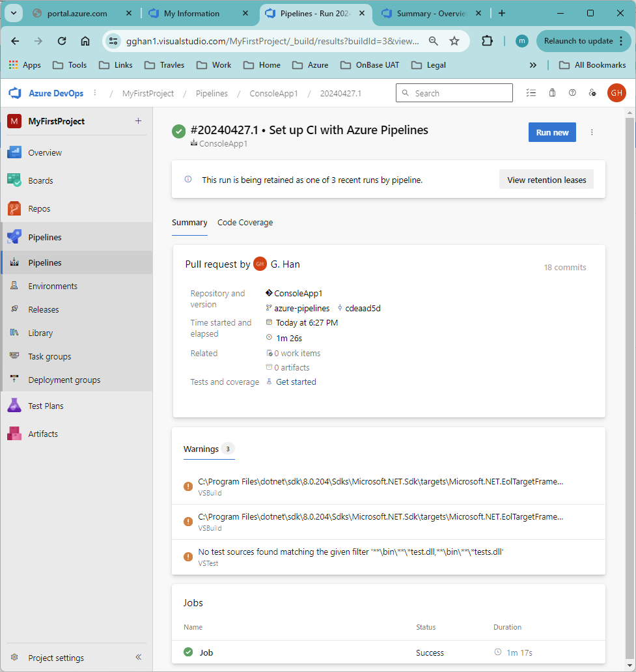Show hidden bookmarks with the chevron
Image resolution: width=636 pixels, height=672 pixels.
[x=532, y=65]
